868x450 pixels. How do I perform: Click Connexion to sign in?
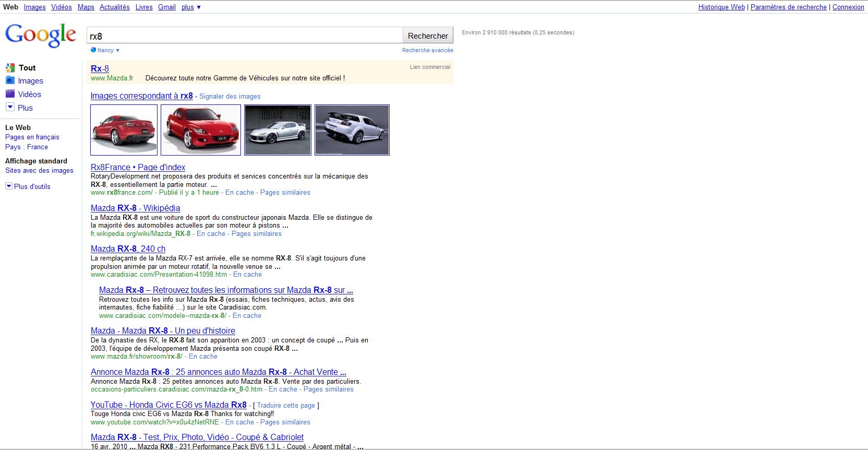(x=848, y=7)
